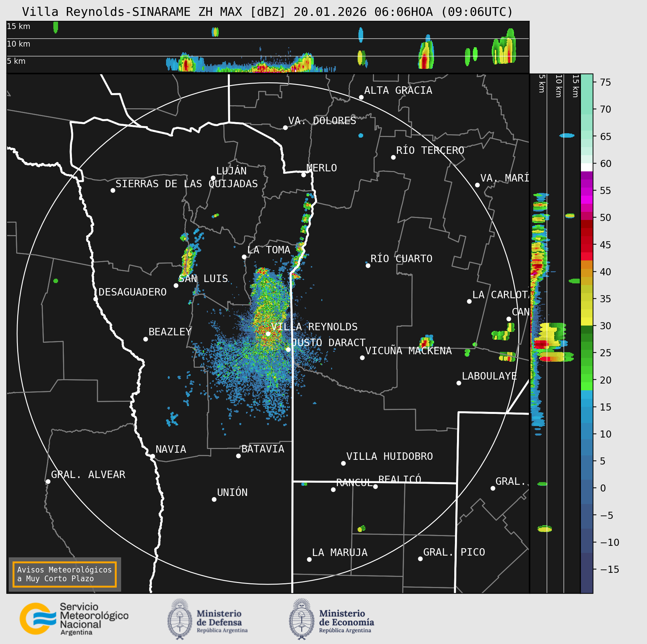Screen dimensions: 647x644
Task: Click the Justo Daract location dot
Action: coord(288,350)
